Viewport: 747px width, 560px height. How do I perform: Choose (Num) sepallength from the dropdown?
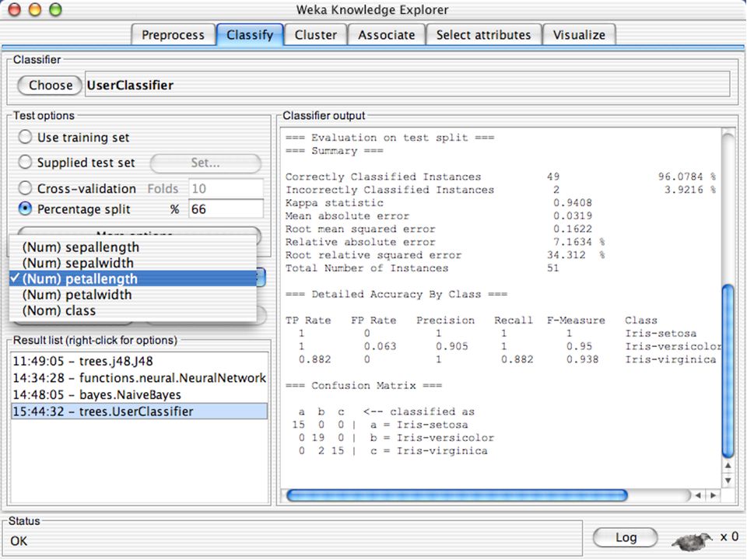[x=133, y=247]
